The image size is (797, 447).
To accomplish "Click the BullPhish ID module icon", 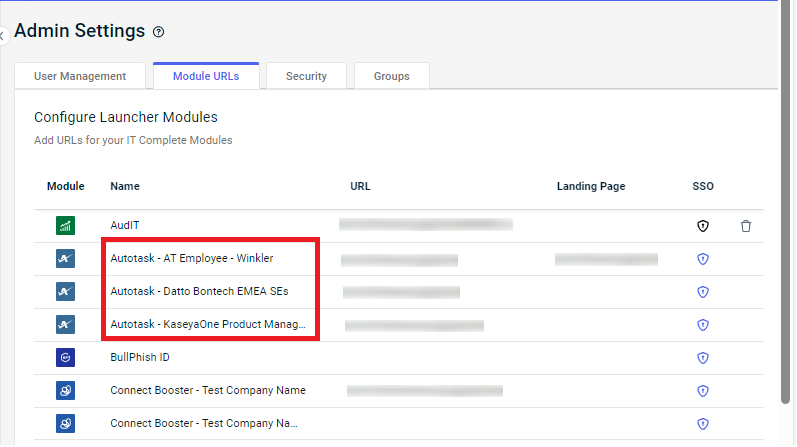I will pos(66,357).
